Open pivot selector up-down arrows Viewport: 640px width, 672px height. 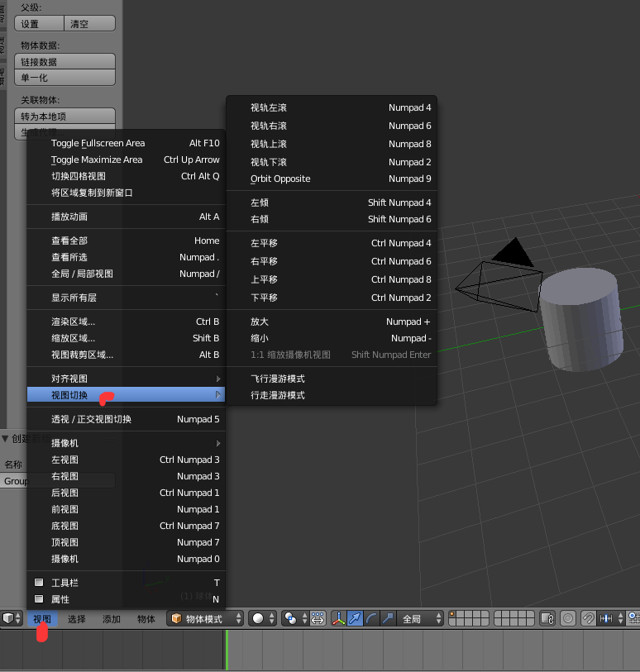pos(304,618)
